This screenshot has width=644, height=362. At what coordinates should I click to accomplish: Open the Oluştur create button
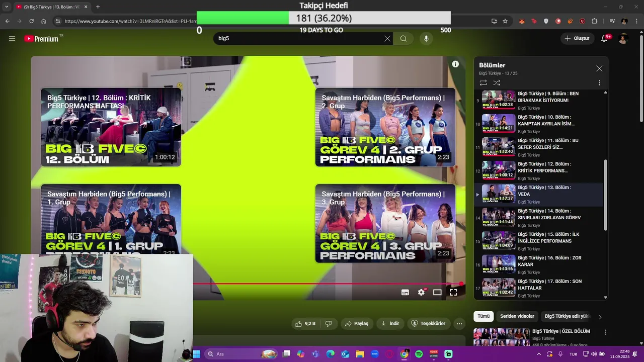point(577,38)
